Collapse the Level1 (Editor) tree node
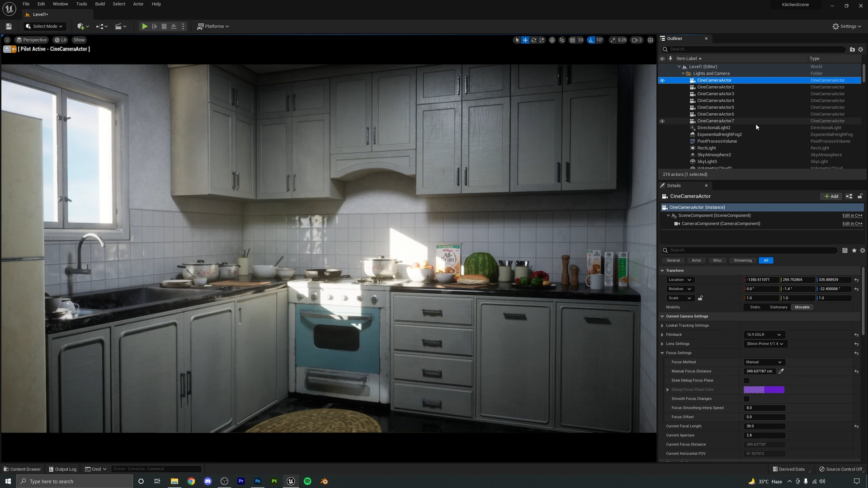868x488 pixels. tap(679, 67)
